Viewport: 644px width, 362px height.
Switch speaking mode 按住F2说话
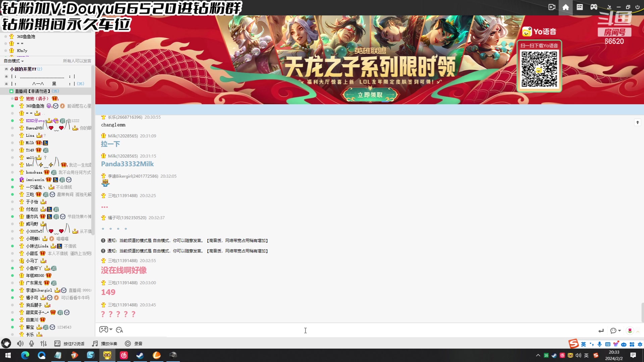[x=69, y=344]
